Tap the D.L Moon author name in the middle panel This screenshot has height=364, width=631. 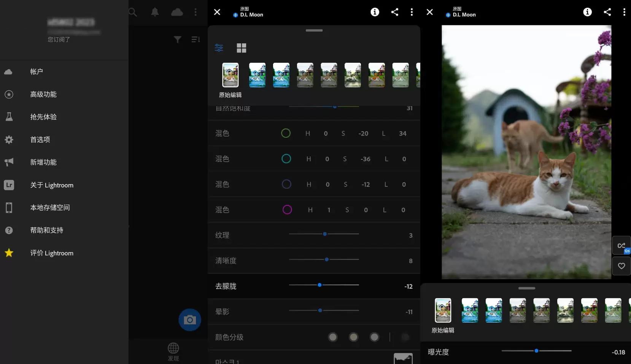click(252, 15)
